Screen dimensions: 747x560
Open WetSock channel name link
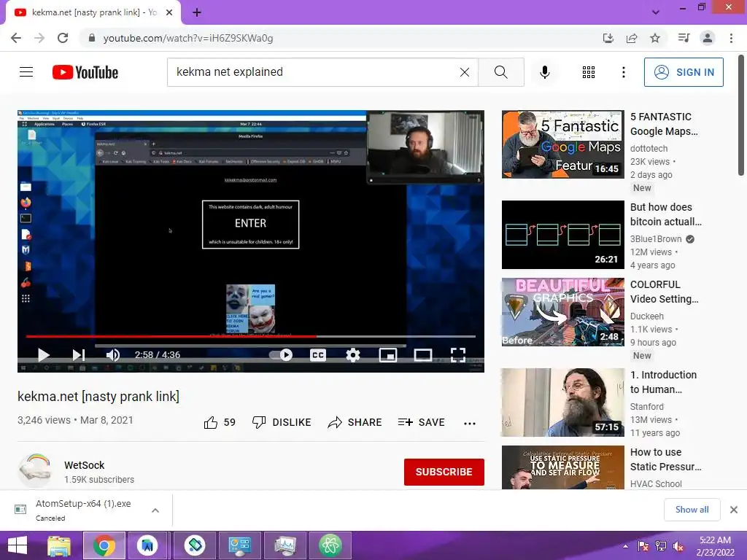coord(85,465)
